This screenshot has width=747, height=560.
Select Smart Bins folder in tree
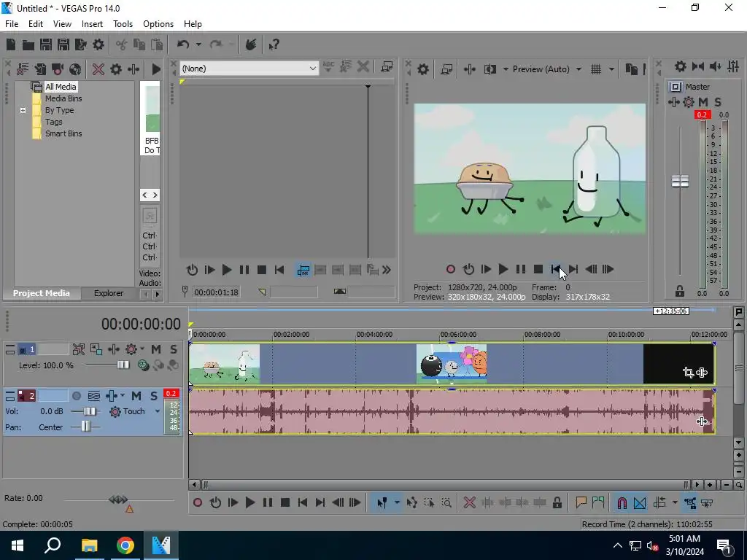coord(63,134)
